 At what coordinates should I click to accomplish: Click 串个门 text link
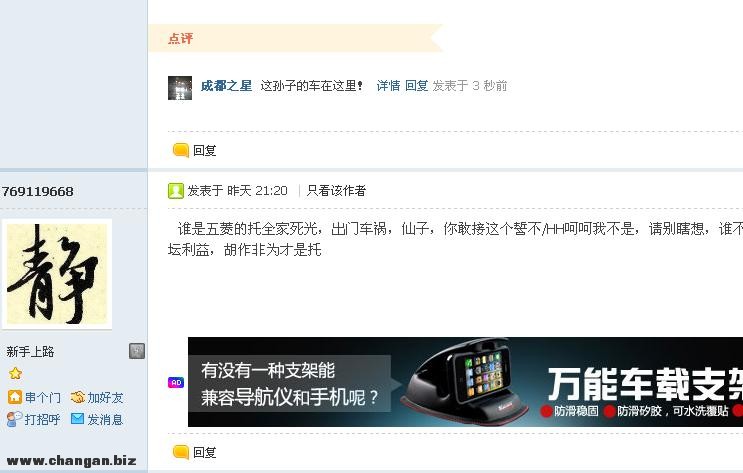click(x=43, y=397)
